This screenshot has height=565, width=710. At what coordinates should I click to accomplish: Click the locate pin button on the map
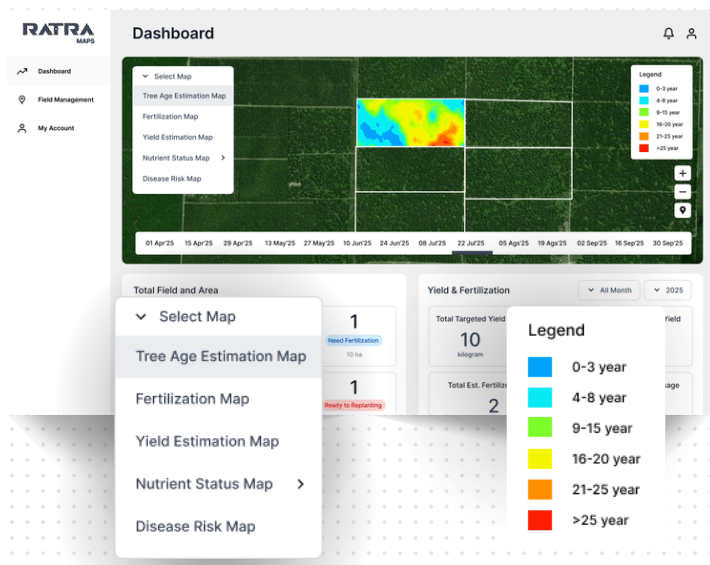682,211
